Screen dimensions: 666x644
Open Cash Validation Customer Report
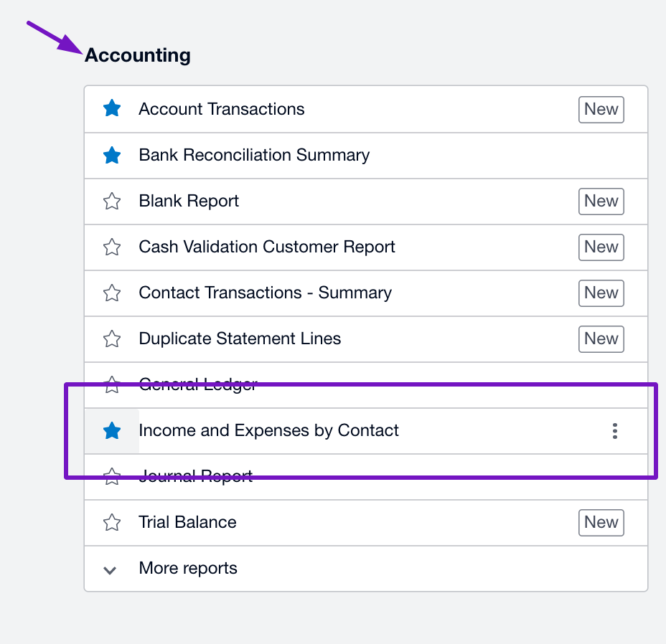[x=267, y=247]
